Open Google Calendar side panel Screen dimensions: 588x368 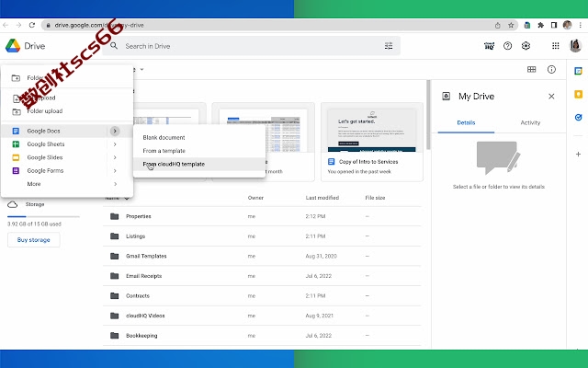click(578, 71)
